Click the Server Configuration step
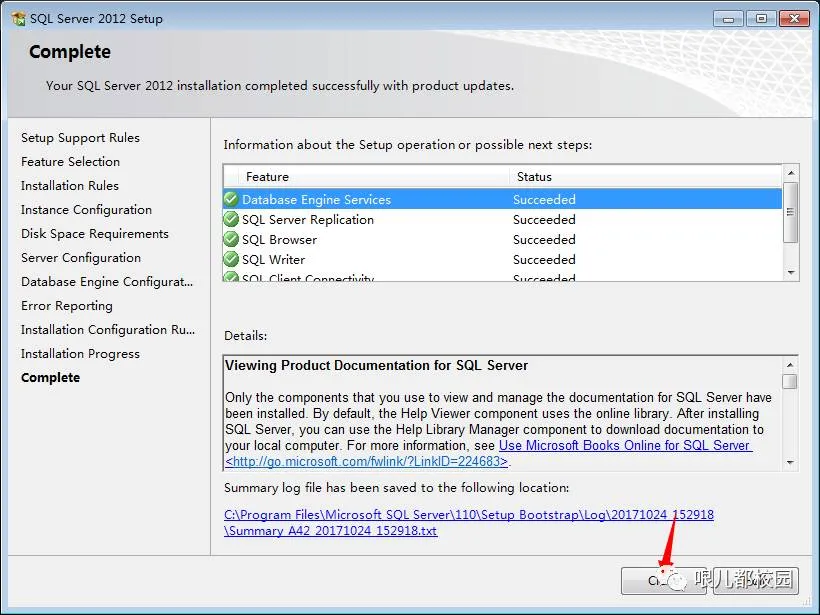The height and width of the screenshot is (615, 820). [81, 258]
